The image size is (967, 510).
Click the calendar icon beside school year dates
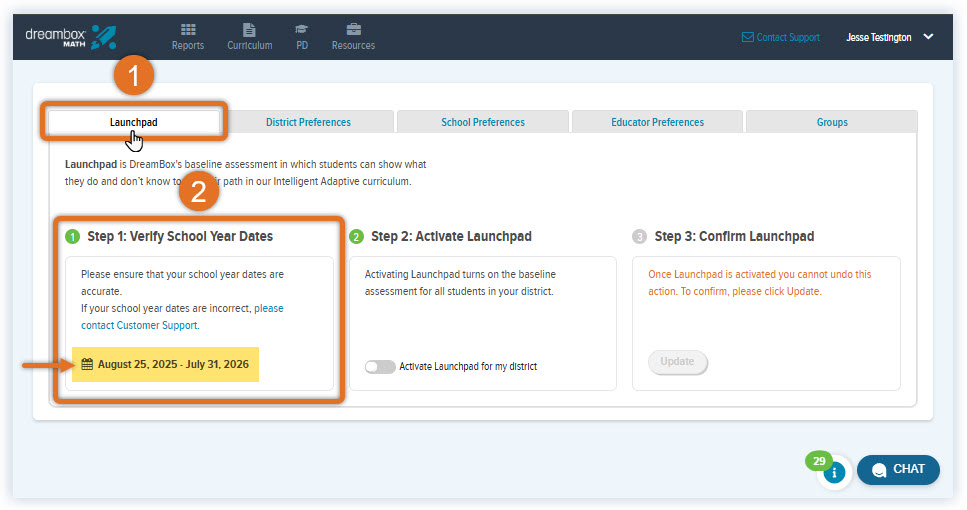[87, 364]
